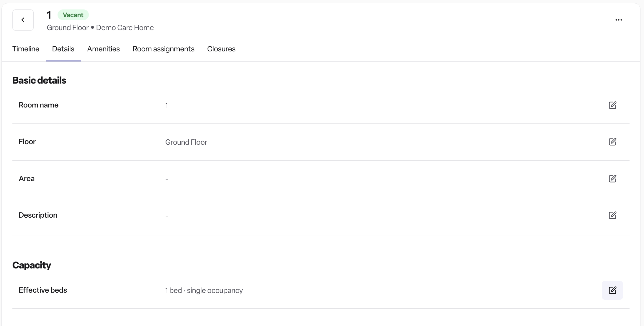Edit the Area value
The height and width of the screenshot is (326, 644).
coord(612,179)
